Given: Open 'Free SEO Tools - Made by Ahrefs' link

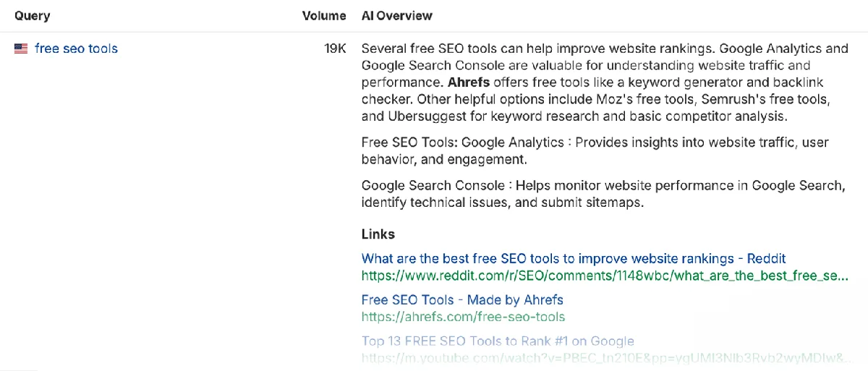Looking at the screenshot, I should click(x=462, y=299).
